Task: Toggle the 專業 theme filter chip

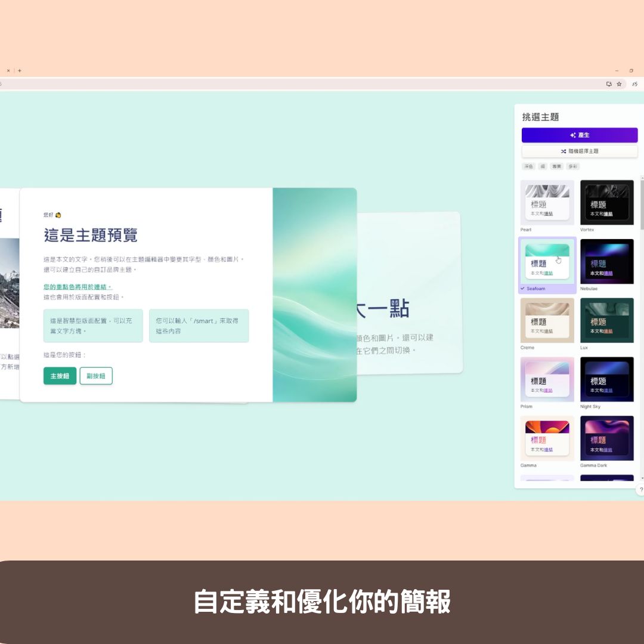Action: coord(557,166)
